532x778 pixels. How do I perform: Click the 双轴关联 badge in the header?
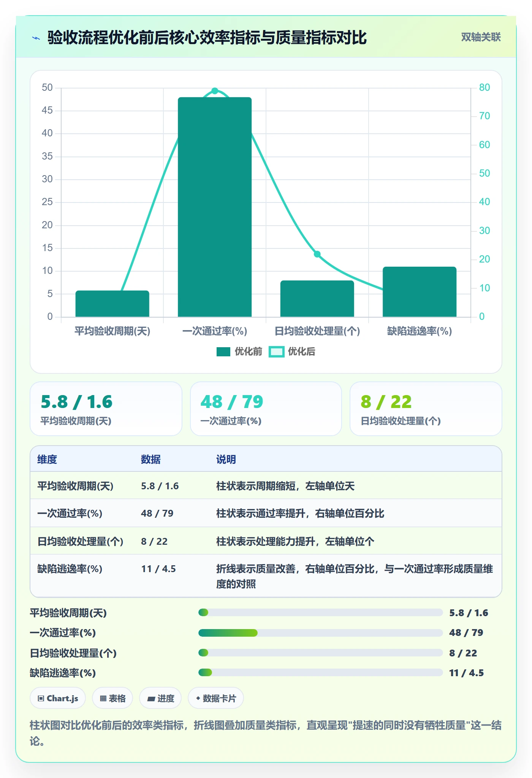click(x=481, y=37)
